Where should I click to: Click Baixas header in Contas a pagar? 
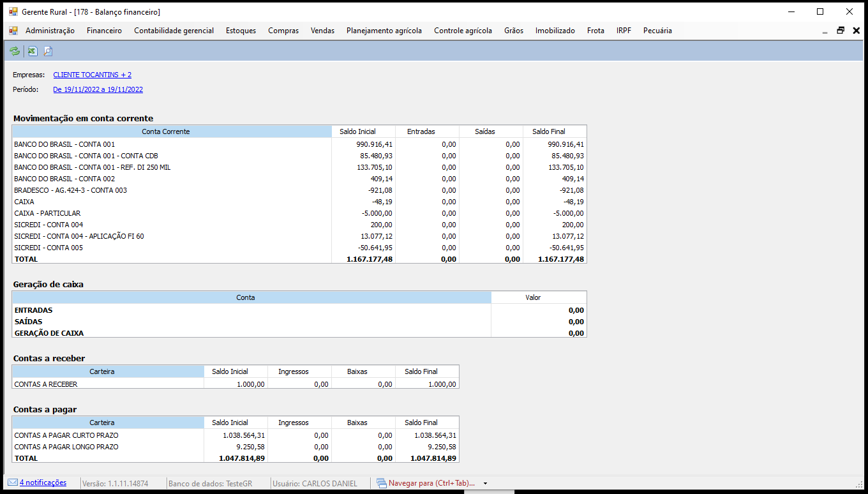pos(363,423)
